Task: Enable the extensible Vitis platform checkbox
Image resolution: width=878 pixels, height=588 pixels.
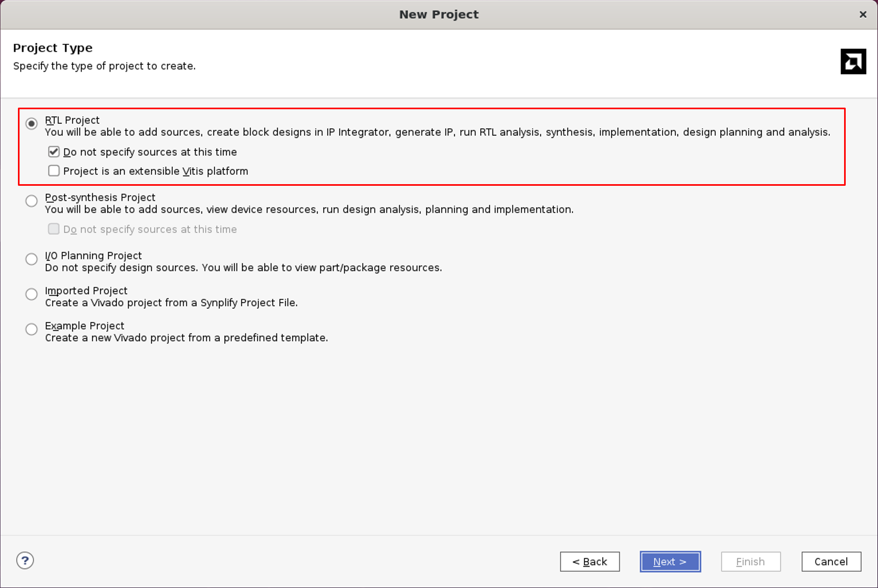Action: 54,171
